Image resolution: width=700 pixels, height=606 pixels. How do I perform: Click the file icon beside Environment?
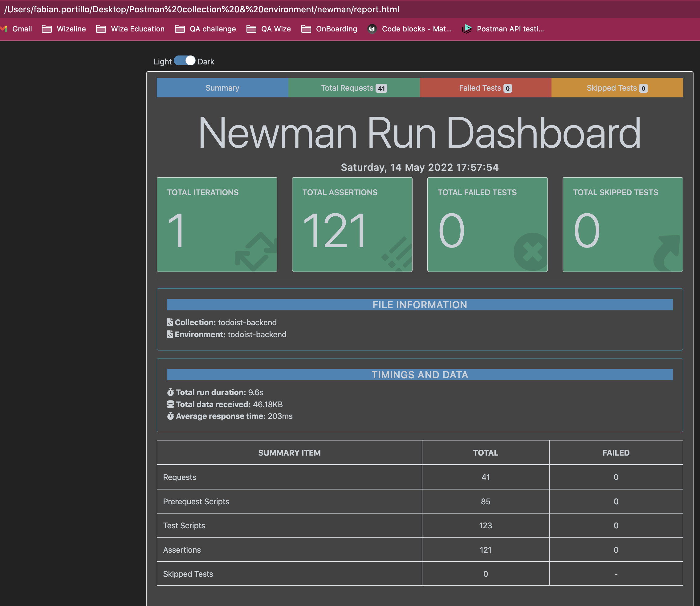pyautogui.click(x=170, y=334)
